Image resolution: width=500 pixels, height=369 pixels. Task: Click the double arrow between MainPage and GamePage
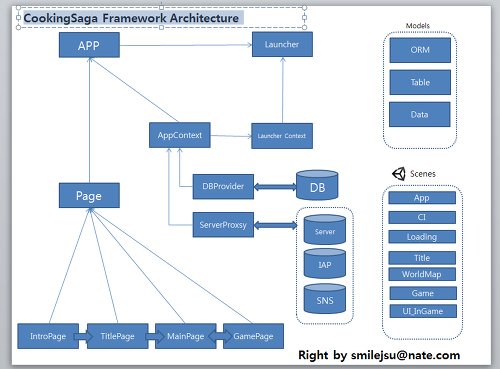point(220,336)
